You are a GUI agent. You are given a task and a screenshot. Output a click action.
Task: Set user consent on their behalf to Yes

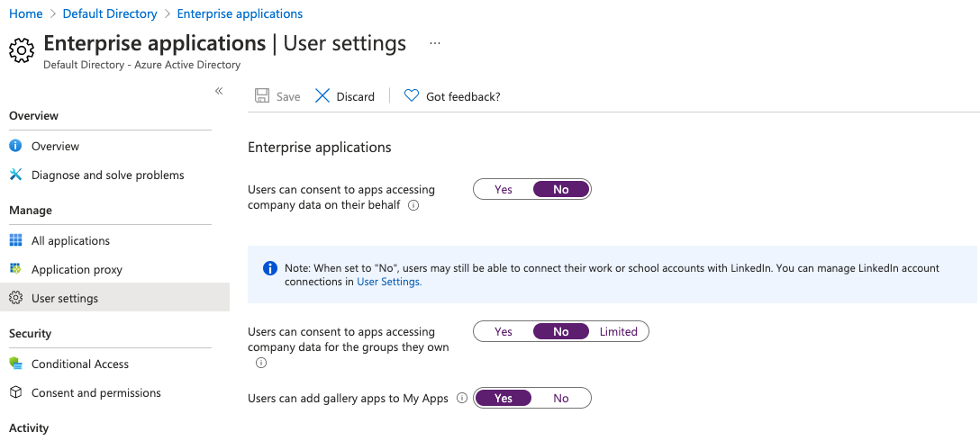click(504, 189)
